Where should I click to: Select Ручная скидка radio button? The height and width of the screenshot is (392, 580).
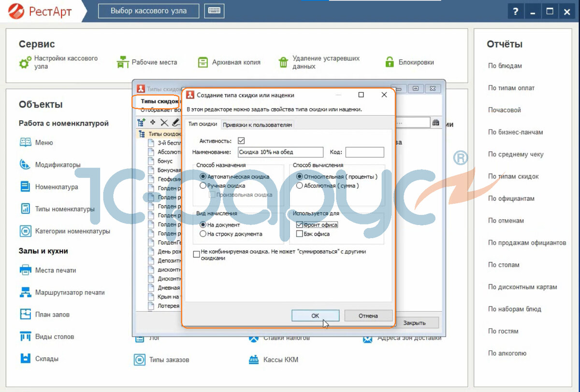203,185
